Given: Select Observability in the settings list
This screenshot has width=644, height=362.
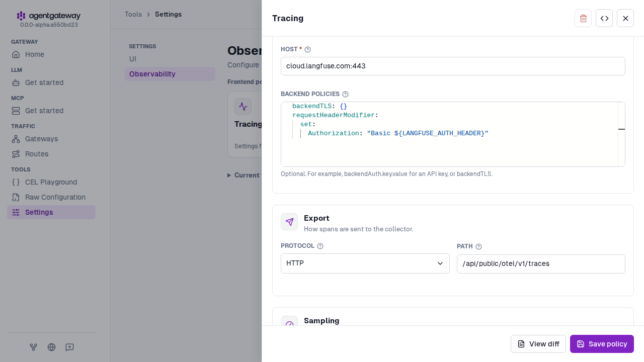Looking at the screenshot, I should (x=170, y=74).
